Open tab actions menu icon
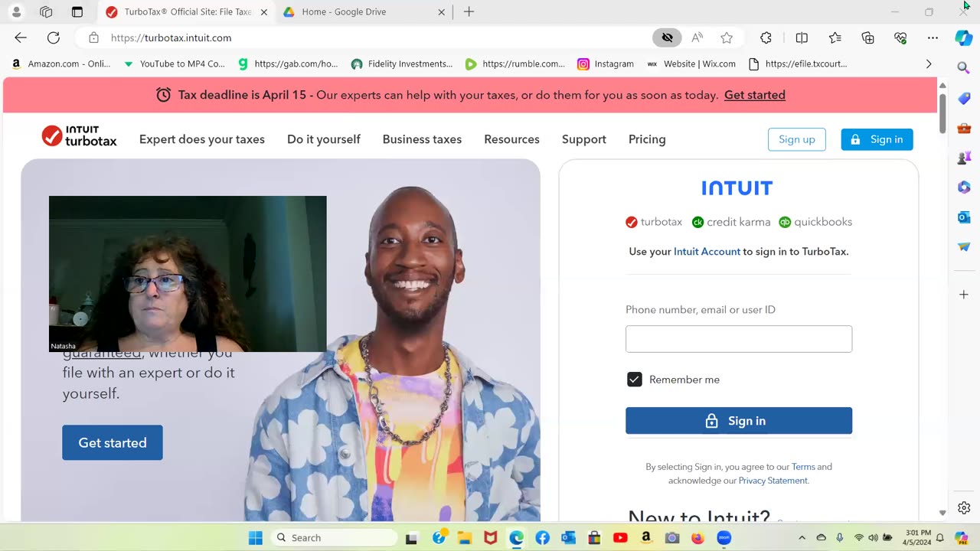This screenshot has width=980, height=551. click(77, 11)
